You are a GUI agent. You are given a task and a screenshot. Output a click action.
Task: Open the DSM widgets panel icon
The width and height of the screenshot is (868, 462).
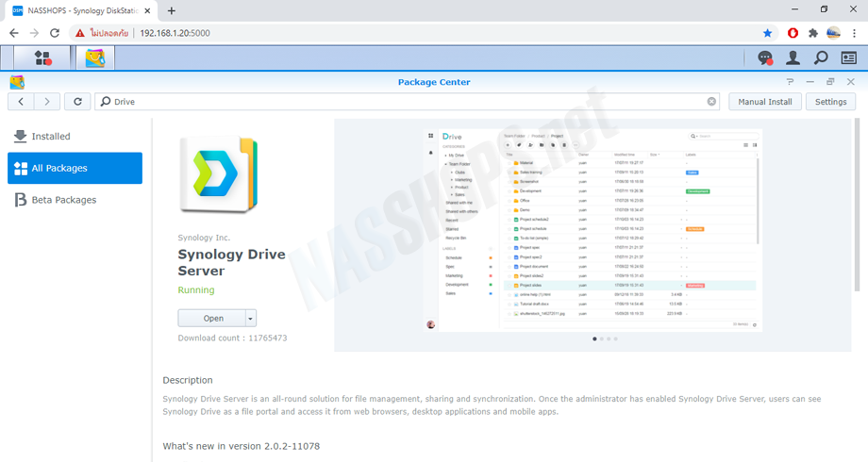[x=848, y=58]
